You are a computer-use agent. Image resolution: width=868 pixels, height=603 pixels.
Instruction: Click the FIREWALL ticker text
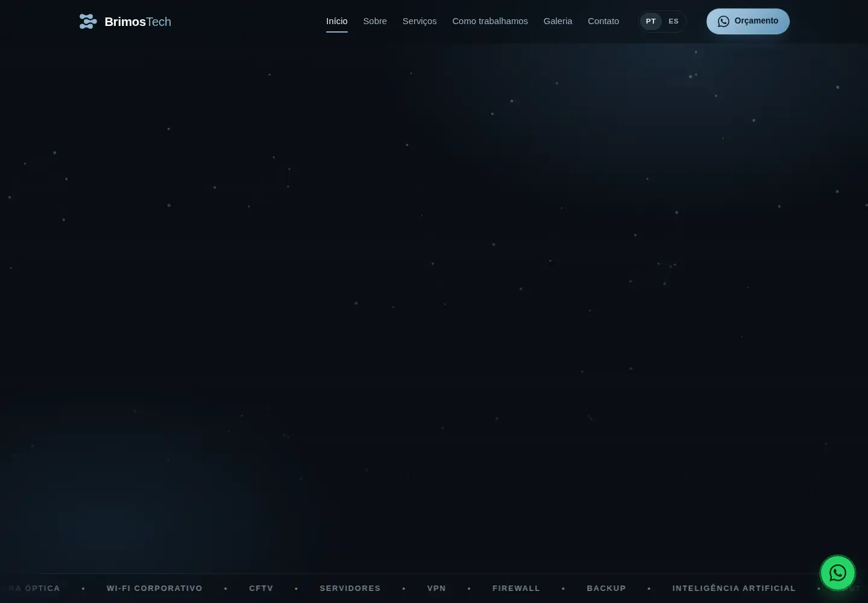(x=516, y=588)
